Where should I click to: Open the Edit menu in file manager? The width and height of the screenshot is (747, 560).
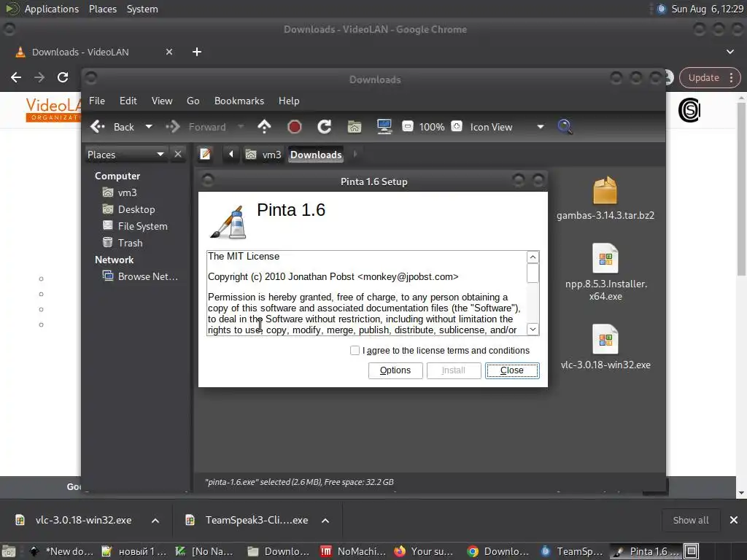[128, 101]
